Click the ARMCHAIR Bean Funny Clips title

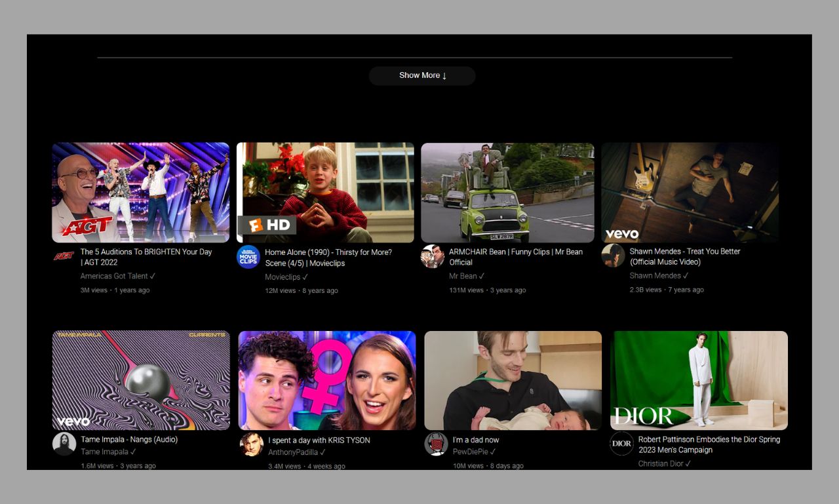(x=514, y=257)
